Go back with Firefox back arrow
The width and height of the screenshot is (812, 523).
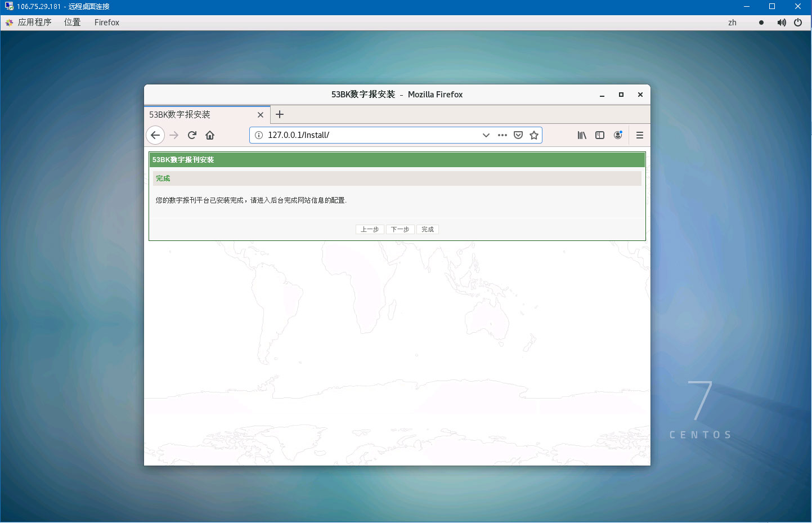[x=155, y=135]
